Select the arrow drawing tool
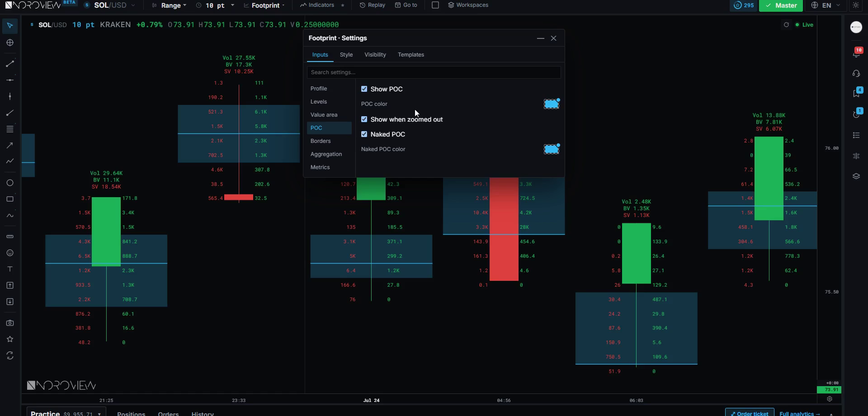Screen dimensions: 868x416 coord(9,145)
